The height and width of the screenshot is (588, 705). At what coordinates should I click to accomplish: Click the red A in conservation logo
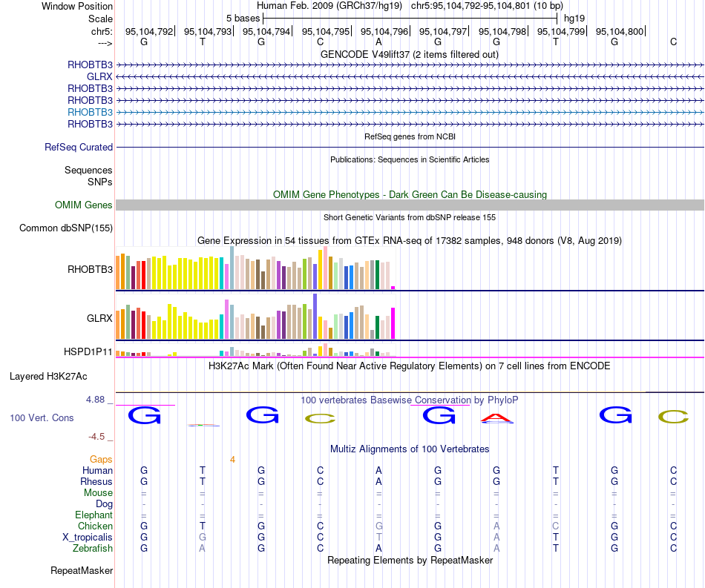click(496, 419)
